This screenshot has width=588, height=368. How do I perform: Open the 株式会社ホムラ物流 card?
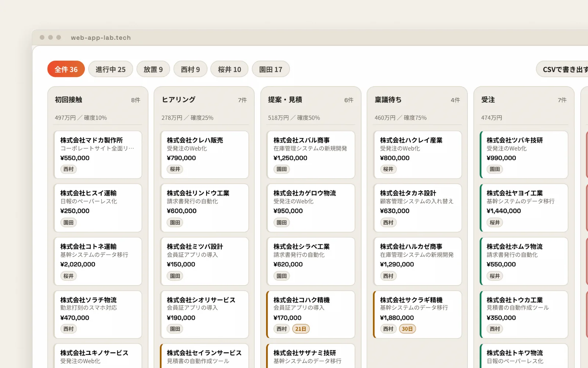524,261
